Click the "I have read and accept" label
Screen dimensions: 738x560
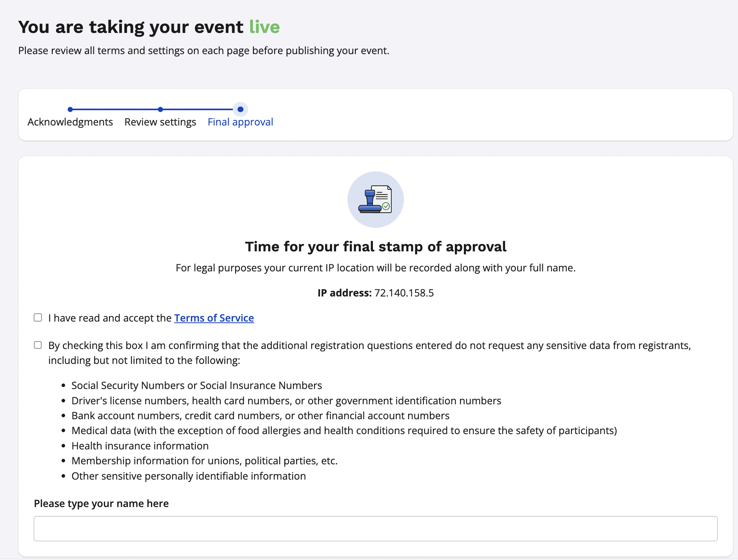pyautogui.click(x=110, y=318)
